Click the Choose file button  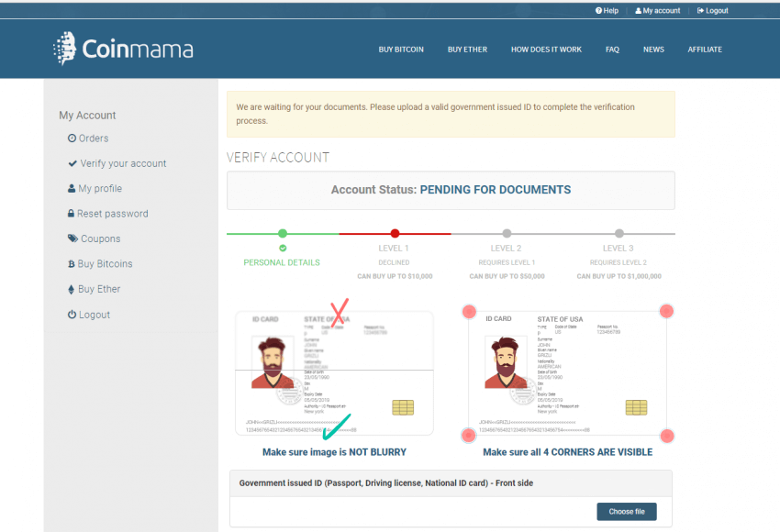point(627,512)
